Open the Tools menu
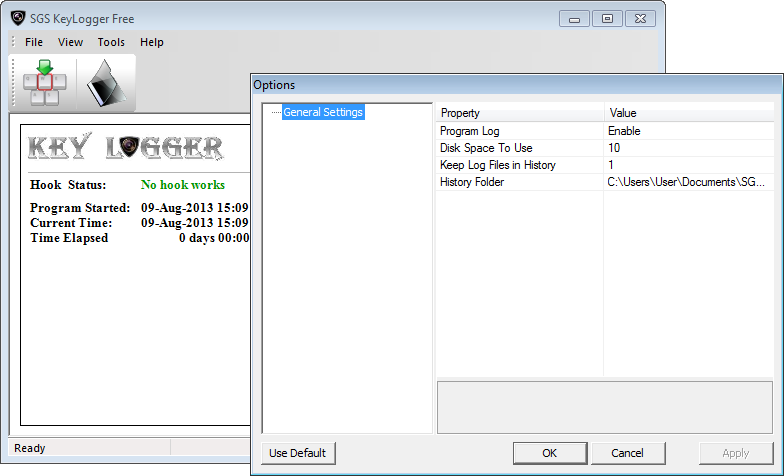The image size is (784, 476). 111,42
